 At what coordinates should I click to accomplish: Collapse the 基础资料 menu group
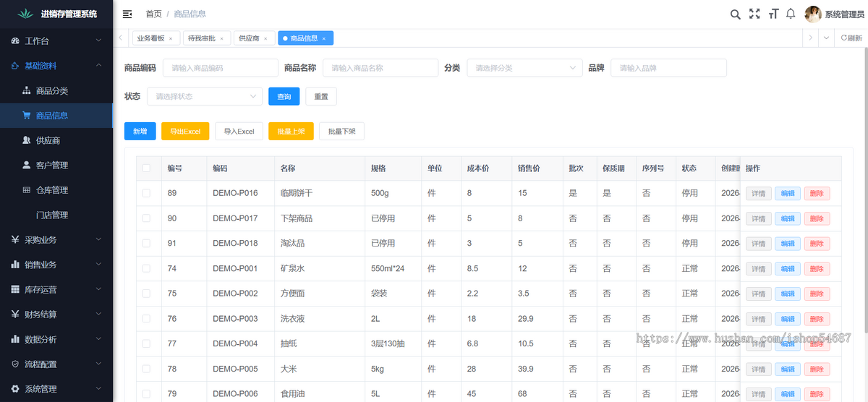[x=98, y=66]
